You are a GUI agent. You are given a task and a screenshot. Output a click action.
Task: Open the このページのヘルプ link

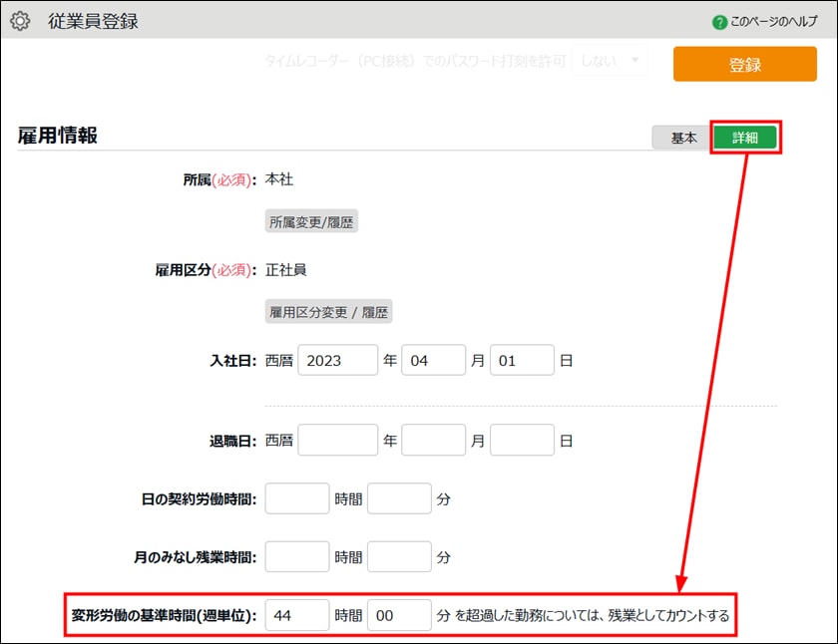pos(773,21)
